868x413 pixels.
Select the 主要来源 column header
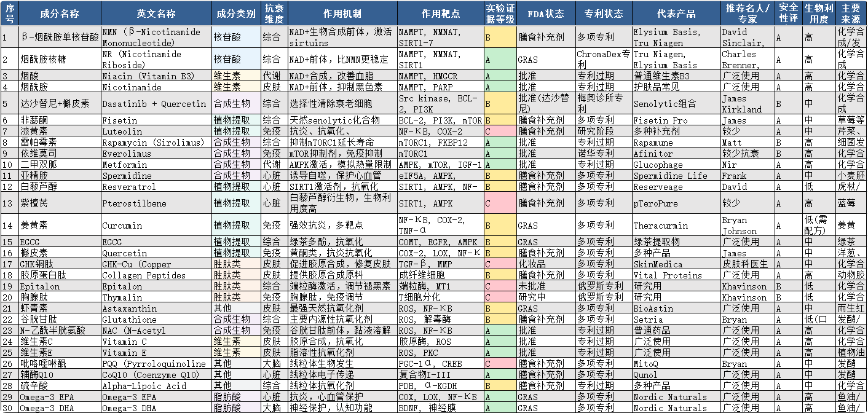click(851, 14)
